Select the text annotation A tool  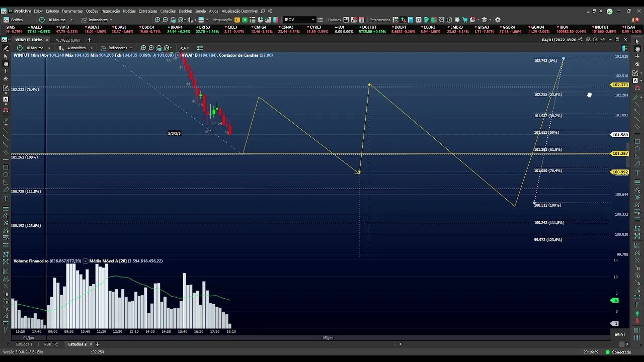tap(6, 99)
